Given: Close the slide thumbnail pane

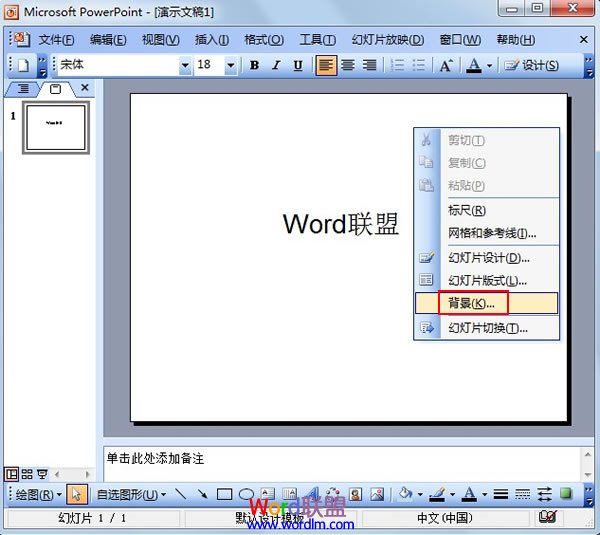Looking at the screenshot, I should (85, 88).
